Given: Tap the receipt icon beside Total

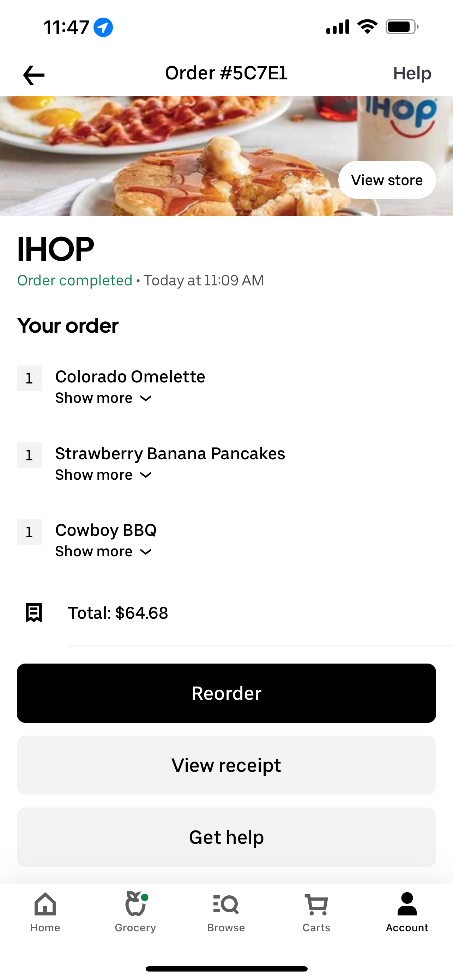Looking at the screenshot, I should point(34,612).
